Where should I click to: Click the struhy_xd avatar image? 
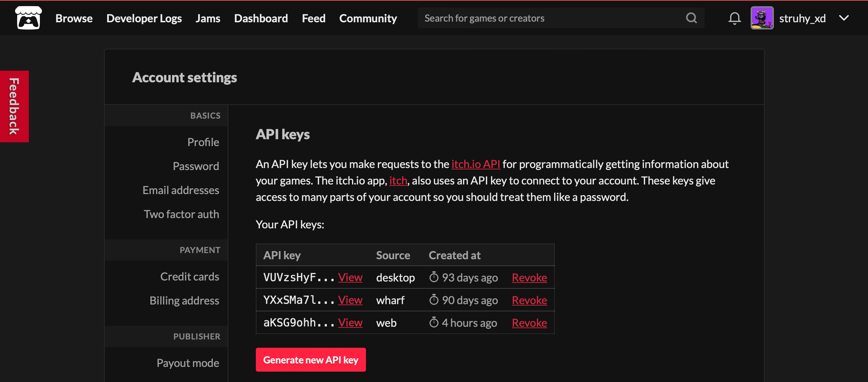762,18
